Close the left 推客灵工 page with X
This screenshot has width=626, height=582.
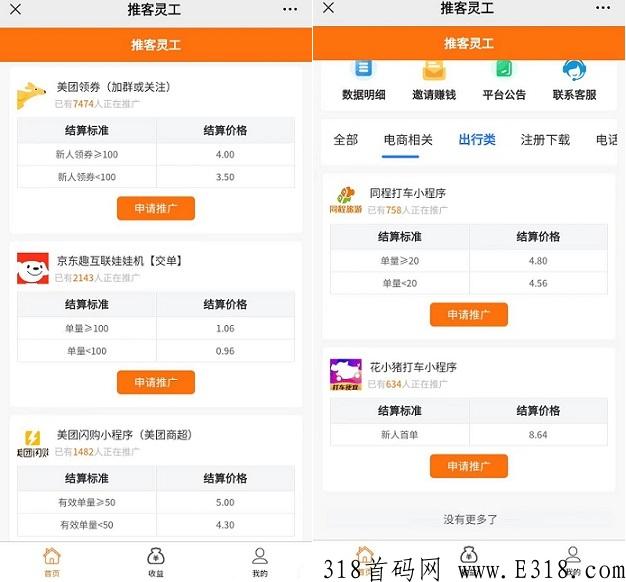pyautogui.click(x=16, y=9)
